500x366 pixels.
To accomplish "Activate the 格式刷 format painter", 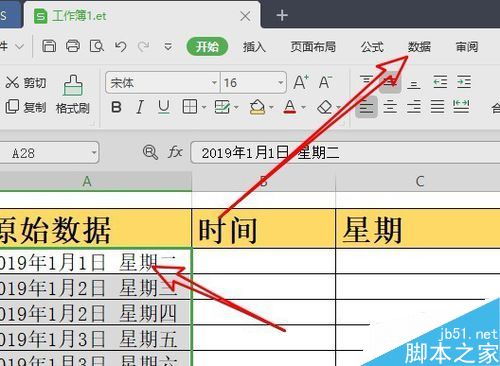I will 73,95.
